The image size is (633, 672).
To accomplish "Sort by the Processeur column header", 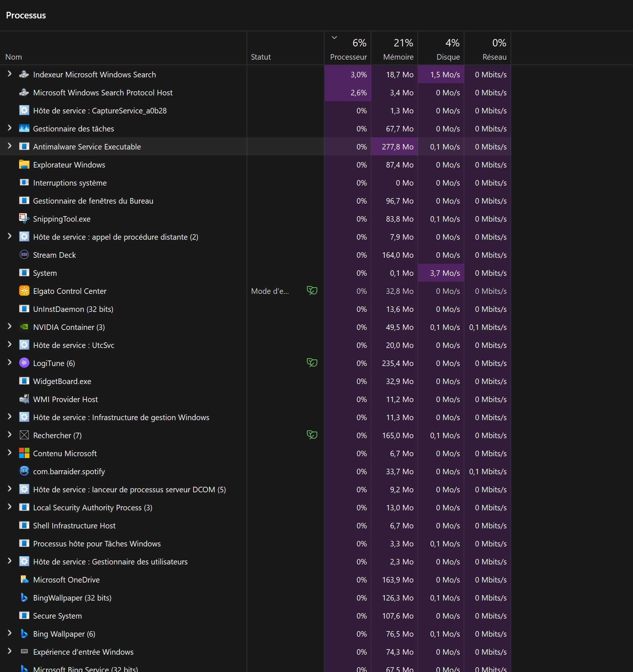I will tap(348, 48).
